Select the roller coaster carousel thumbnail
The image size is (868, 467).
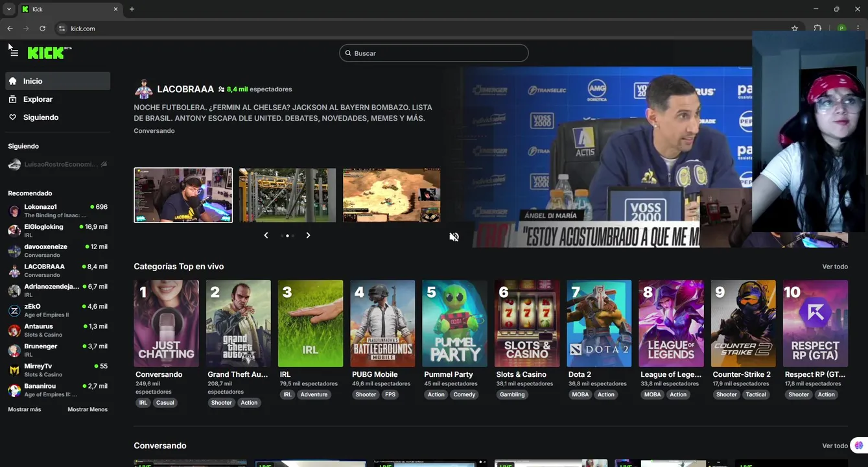(x=288, y=195)
